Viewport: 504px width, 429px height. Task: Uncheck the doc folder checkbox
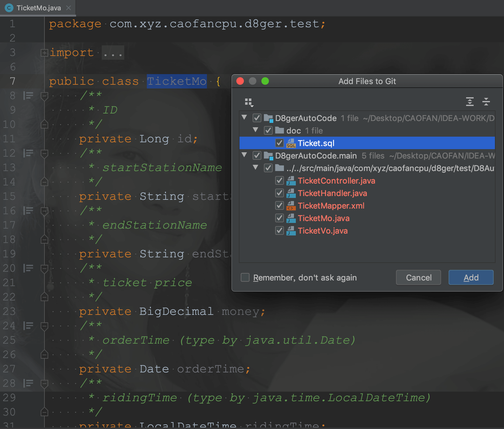(x=268, y=130)
